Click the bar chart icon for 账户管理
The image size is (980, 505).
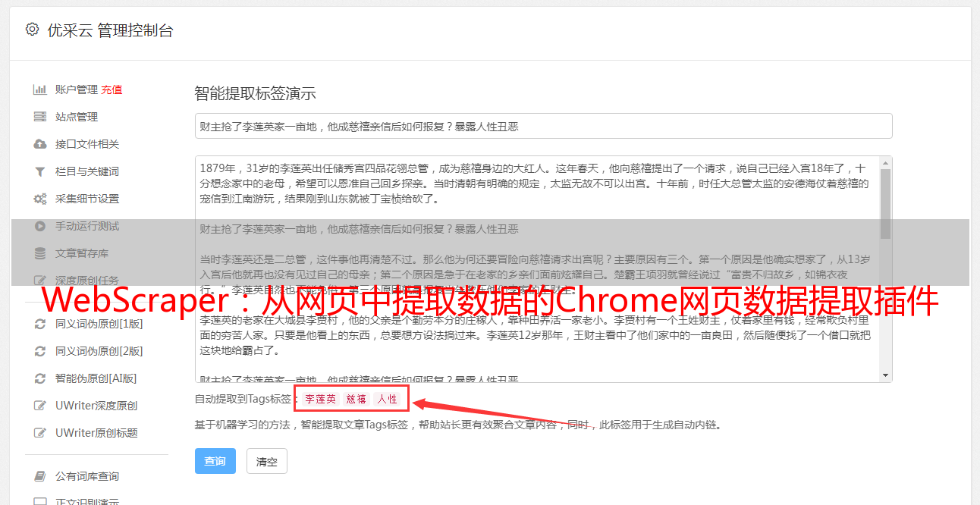[x=40, y=89]
